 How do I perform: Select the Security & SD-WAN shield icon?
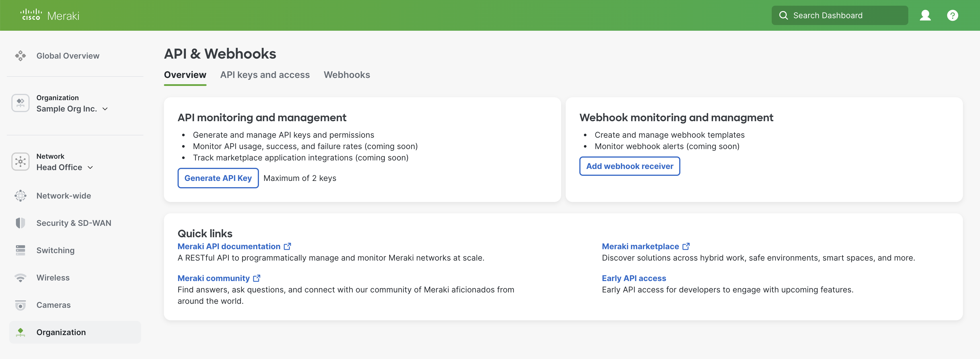[x=20, y=223]
